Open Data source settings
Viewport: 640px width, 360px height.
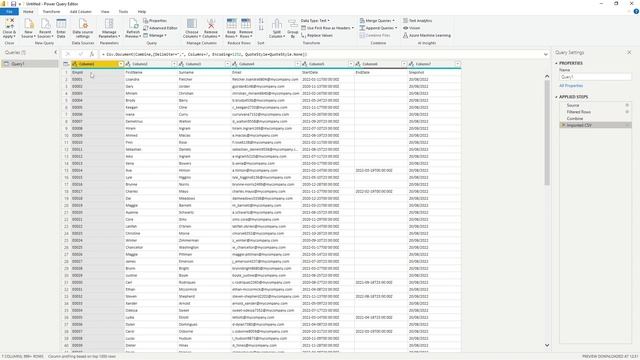pyautogui.click(x=83, y=29)
